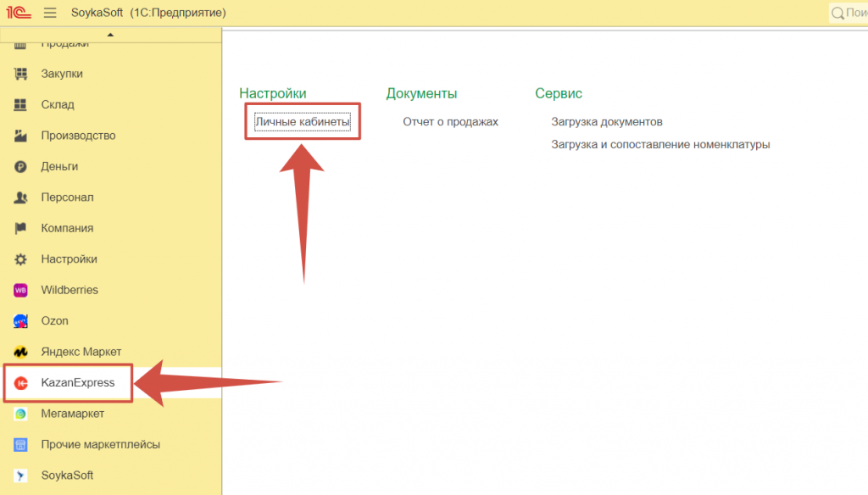Screen dimensions: 868x495
Task: Click the 1C logo icon
Action: (x=19, y=13)
